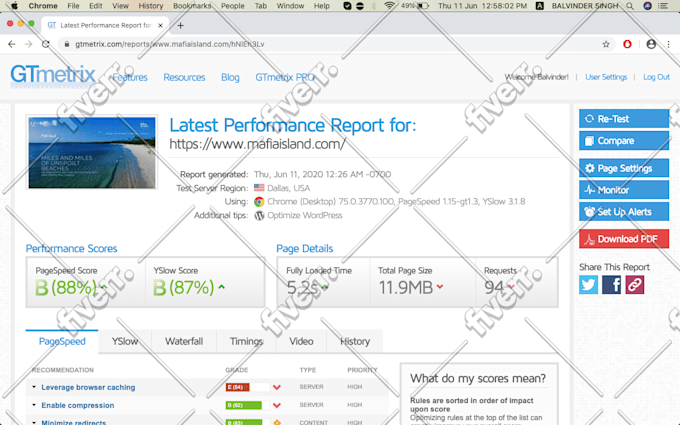Reload the page with the refresh icon
The height and width of the screenshot is (425, 680).
(x=46, y=44)
